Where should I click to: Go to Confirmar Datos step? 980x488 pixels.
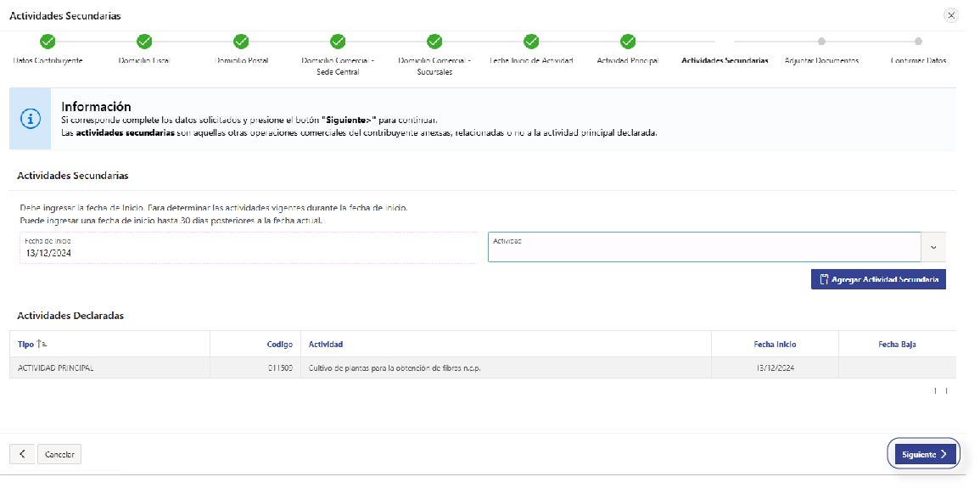918,42
